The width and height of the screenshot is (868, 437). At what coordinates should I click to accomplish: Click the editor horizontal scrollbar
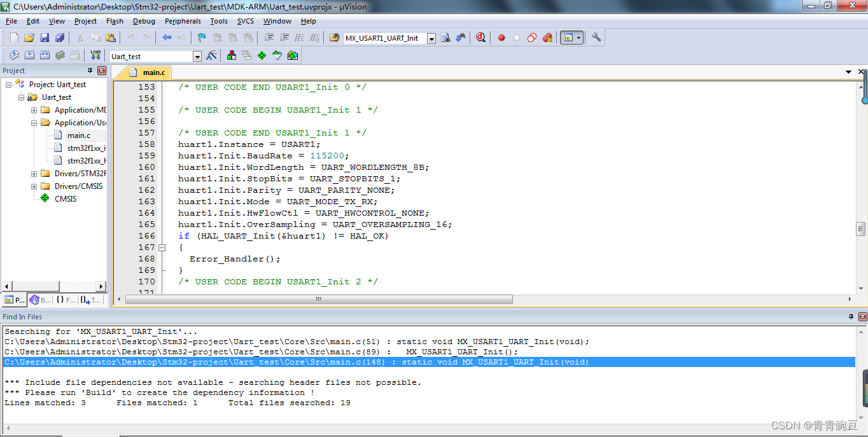tap(319, 299)
